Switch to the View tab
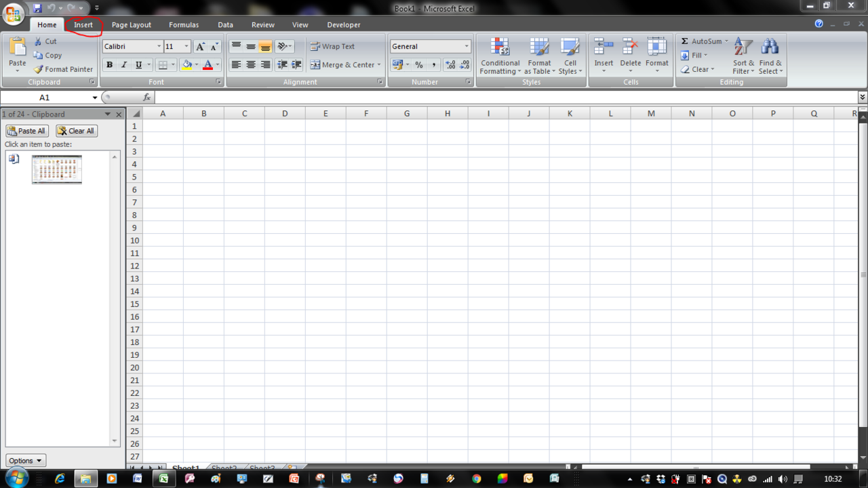868x488 pixels. pyautogui.click(x=300, y=25)
